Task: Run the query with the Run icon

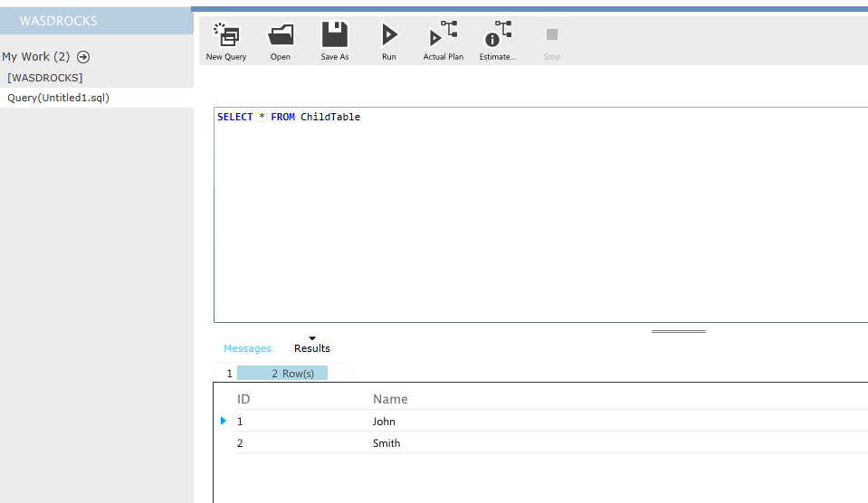Action: (x=389, y=36)
